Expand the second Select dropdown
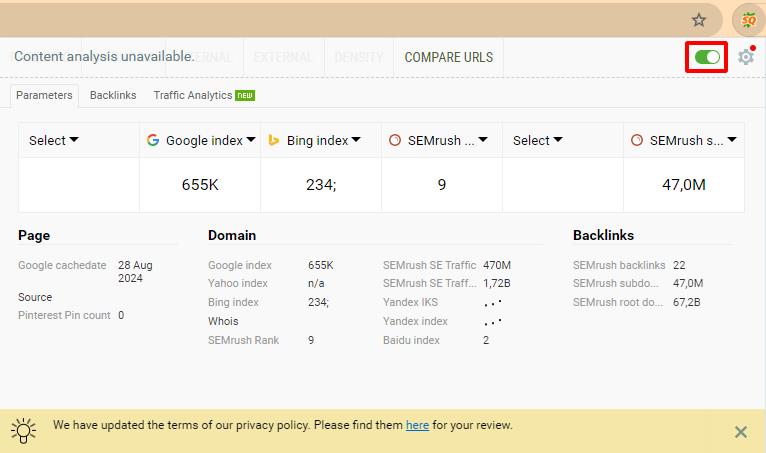 pyautogui.click(x=538, y=141)
